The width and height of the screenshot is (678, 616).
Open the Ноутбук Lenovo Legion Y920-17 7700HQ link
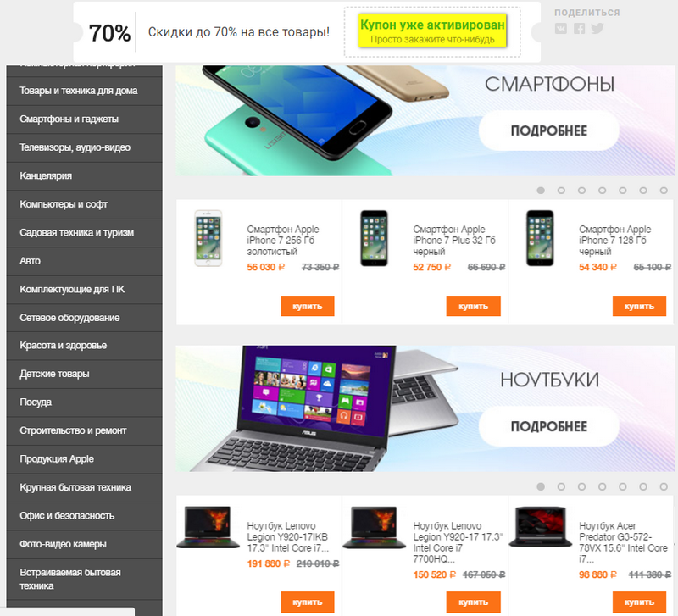pos(458,542)
